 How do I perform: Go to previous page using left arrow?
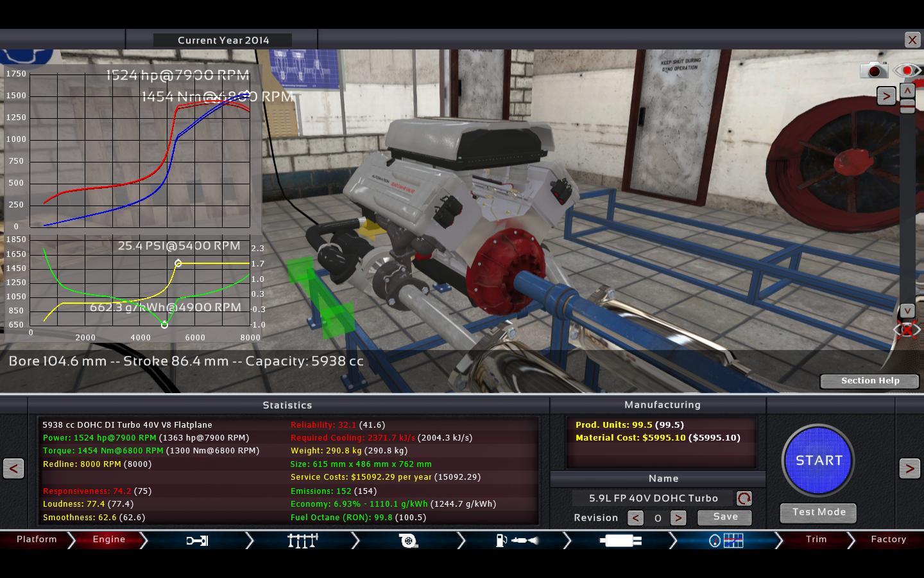pyautogui.click(x=13, y=468)
